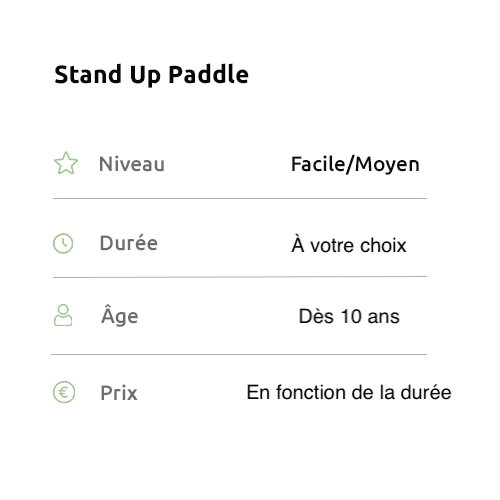Click the clock icon beside Durée
Image resolution: width=500 pixels, height=500 pixels.
point(63,243)
